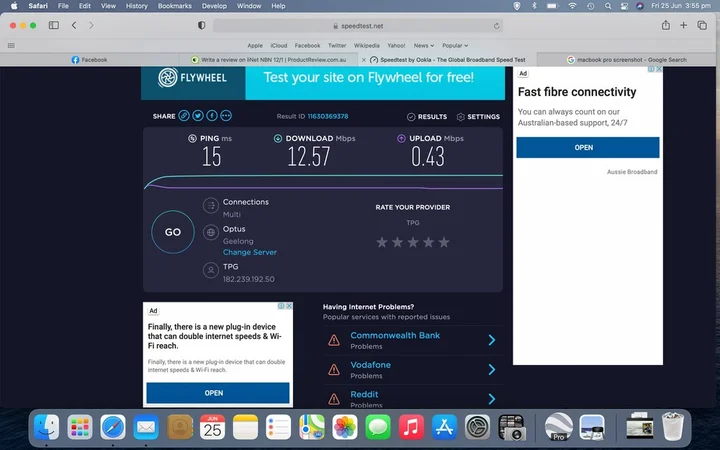Switch to the Facebook tab
Image resolution: width=720 pixels, height=450 pixels.
(89, 60)
